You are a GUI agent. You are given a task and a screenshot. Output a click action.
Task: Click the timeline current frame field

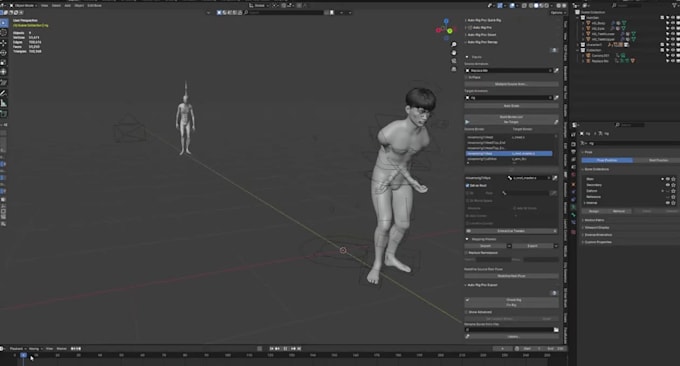pos(503,349)
